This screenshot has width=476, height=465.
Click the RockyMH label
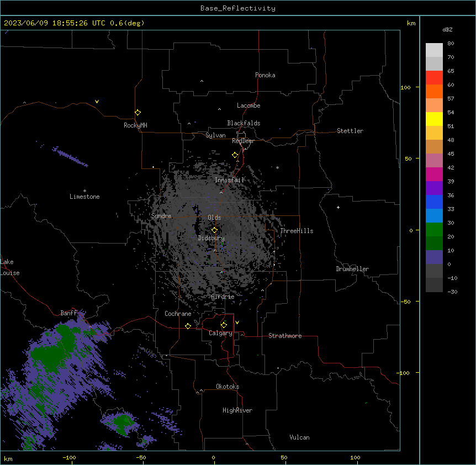135,125
